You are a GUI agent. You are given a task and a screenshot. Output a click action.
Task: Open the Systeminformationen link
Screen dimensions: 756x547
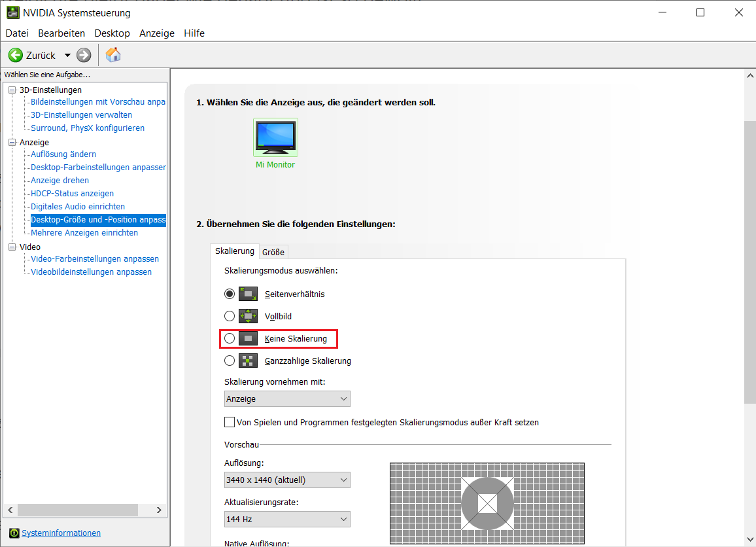pos(61,533)
